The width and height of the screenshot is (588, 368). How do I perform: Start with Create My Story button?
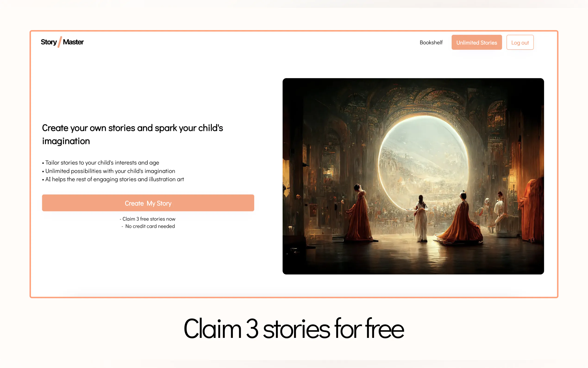click(x=148, y=203)
